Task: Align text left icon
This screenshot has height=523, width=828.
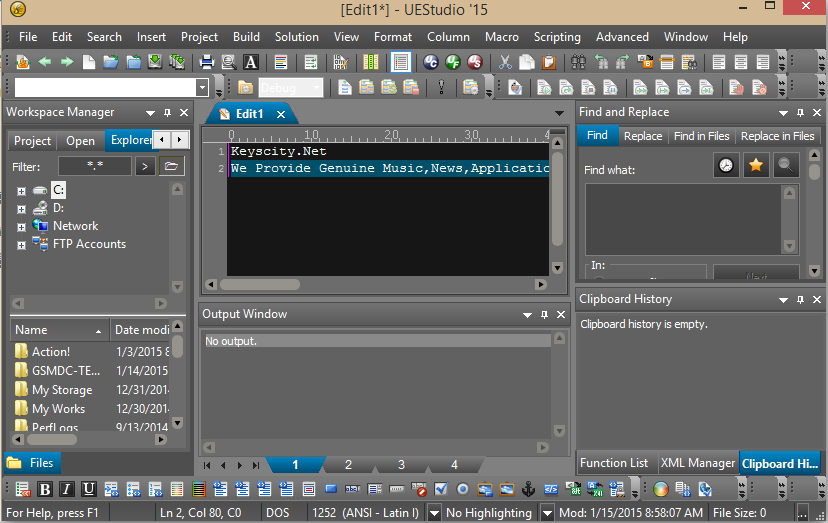Action: click(x=719, y=62)
